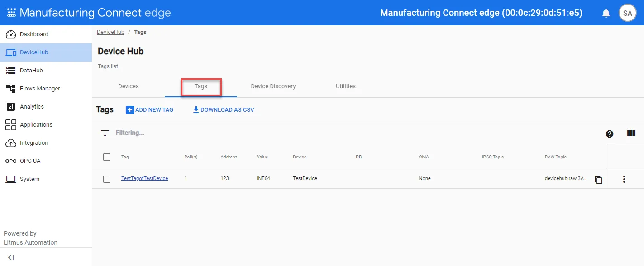Click the download arrow icon
Image resolution: width=644 pixels, height=266 pixels.
point(196,110)
